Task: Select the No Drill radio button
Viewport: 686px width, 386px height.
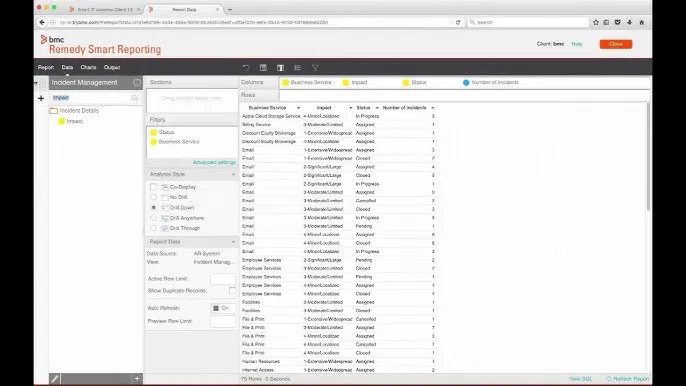Action: click(x=153, y=197)
